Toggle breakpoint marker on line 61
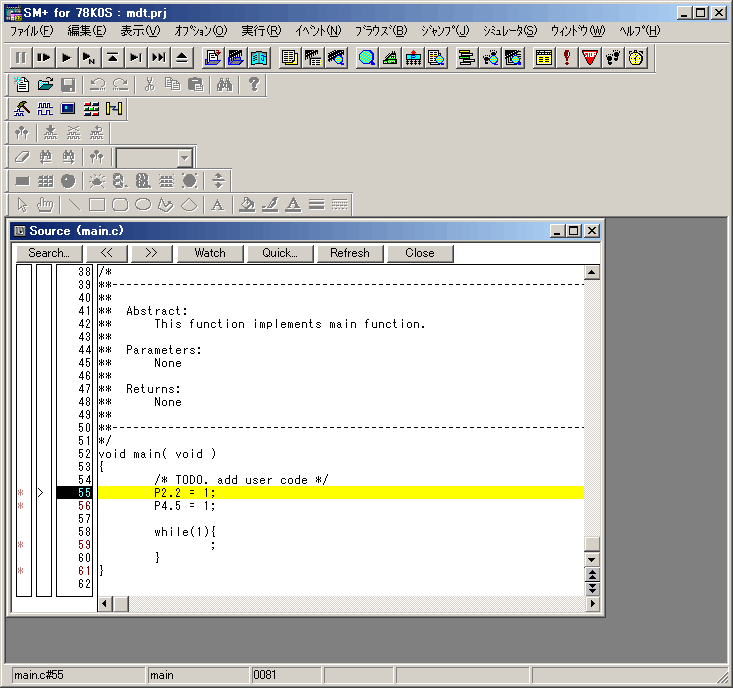This screenshot has width=733, height=688. coord(21,571)
